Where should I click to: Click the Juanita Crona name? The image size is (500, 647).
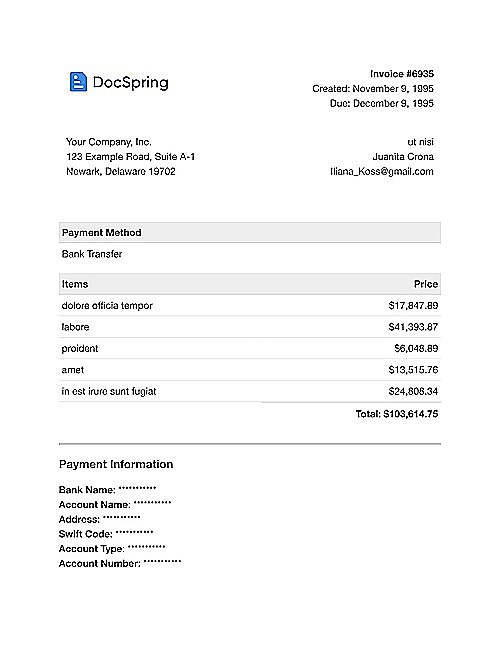click(x=403, y=157)
